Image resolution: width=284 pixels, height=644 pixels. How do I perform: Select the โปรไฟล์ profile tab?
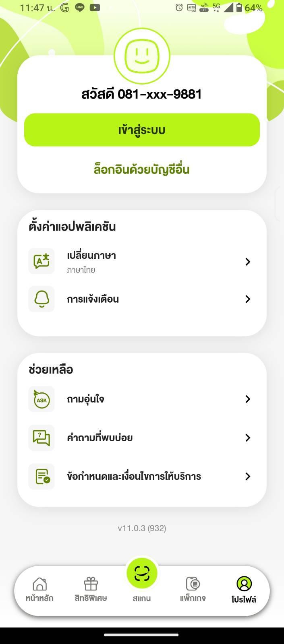244,589
